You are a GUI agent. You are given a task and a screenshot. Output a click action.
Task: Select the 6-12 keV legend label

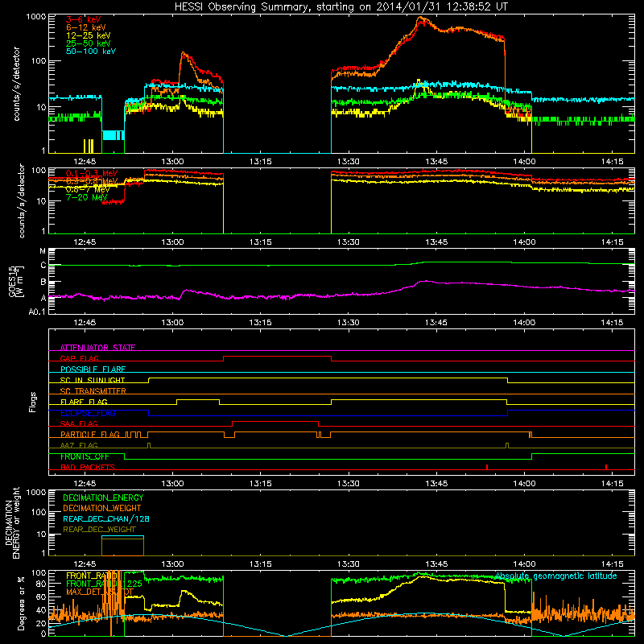tap(86, 27)
